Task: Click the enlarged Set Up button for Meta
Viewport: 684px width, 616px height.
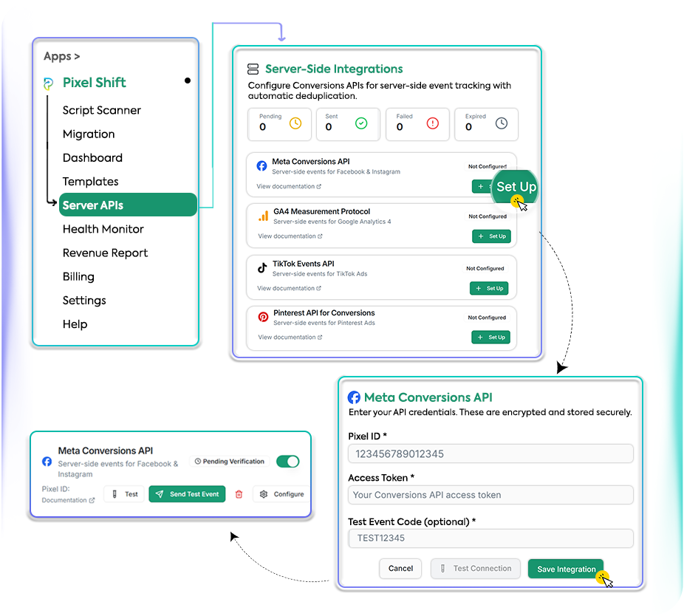Action: (515, 187)
